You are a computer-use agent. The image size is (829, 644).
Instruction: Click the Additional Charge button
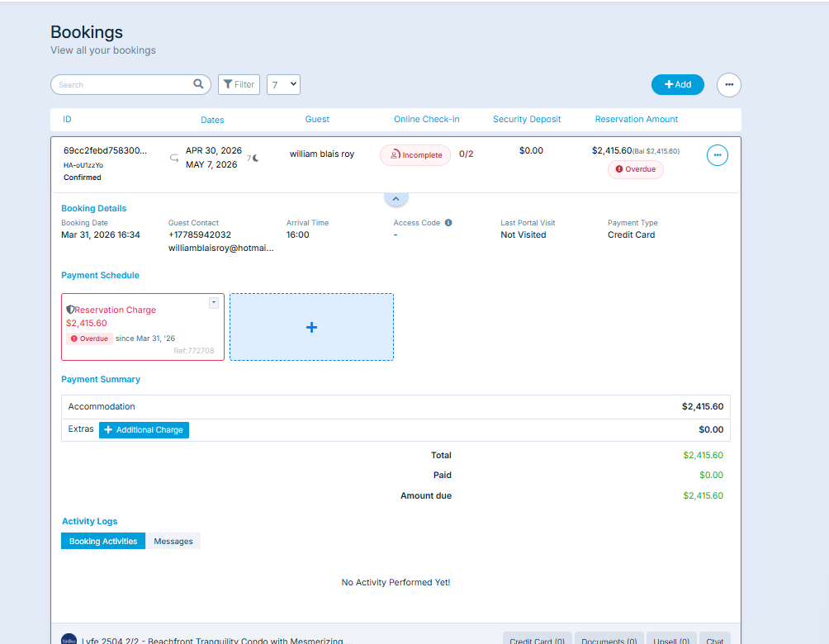point(144,430)
